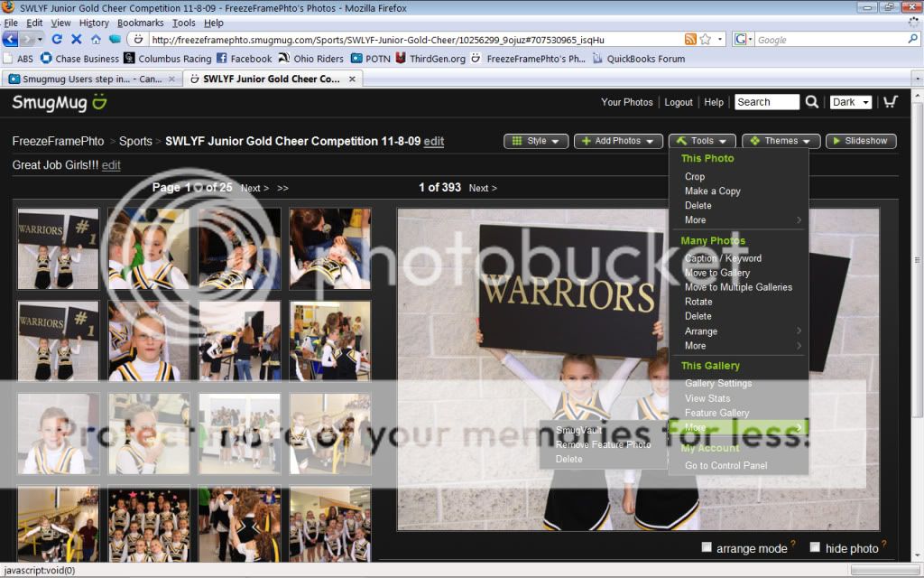The image size is (924, 578).
Task: Click the SmugMug search magnifier icon
Action: tap(812, 102)
